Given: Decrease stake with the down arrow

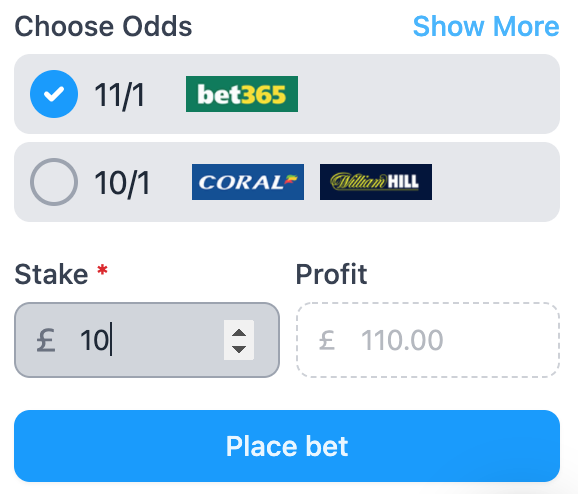Looking at the screenshot, I should (x=239, y=349).
